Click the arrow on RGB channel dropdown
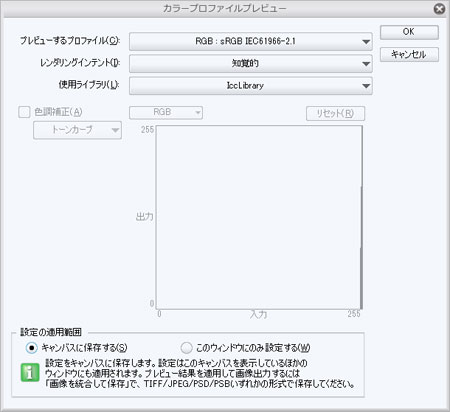The height and width of the screenshot is (412, 450). [x=198, y=113]
